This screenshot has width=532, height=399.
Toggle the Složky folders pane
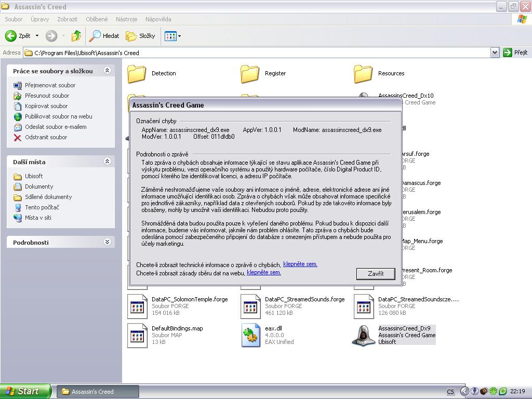tap(140, 36)
